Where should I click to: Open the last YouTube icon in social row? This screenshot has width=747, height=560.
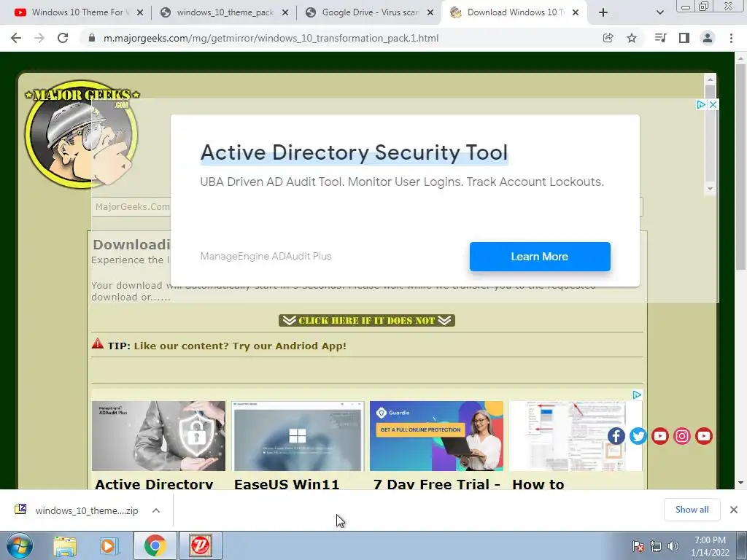[x=704, y=436]
